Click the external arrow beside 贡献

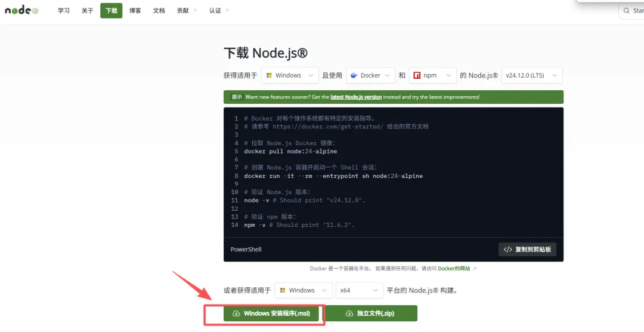coord(194,11)
